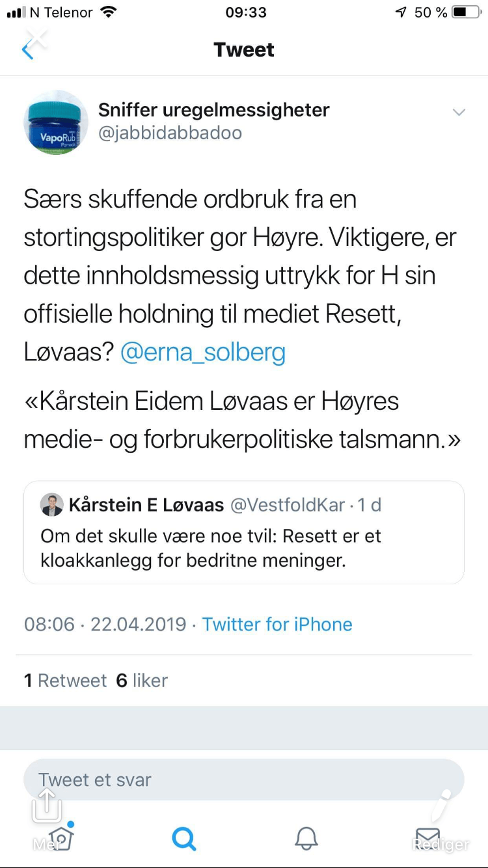
Task: View the 6 liker list
Action: [x=142, y=681]
